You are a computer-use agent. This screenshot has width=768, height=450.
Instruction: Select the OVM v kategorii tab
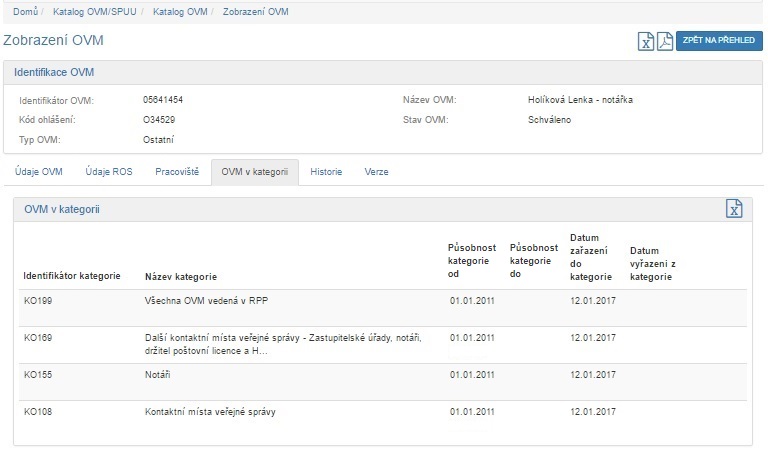pyautogui.click(x=254, y=171)
